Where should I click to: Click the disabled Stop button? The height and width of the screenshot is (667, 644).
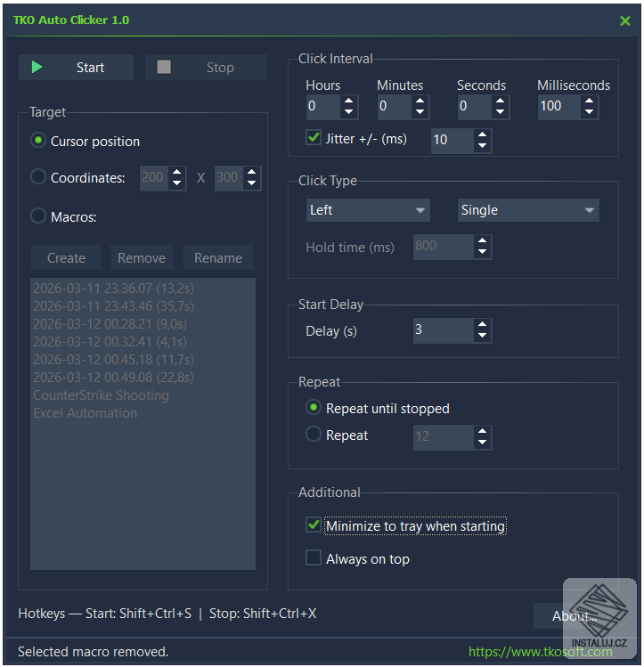point(206,67)
